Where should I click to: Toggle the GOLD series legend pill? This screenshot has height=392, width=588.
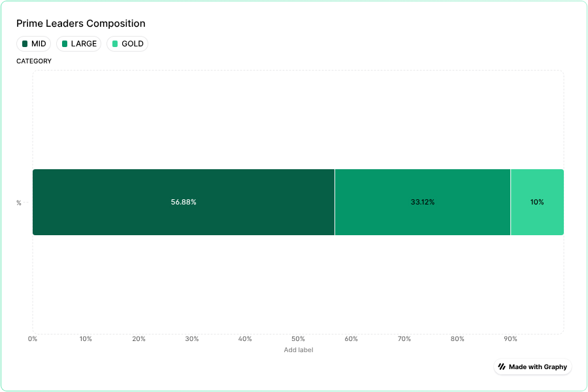127,44
